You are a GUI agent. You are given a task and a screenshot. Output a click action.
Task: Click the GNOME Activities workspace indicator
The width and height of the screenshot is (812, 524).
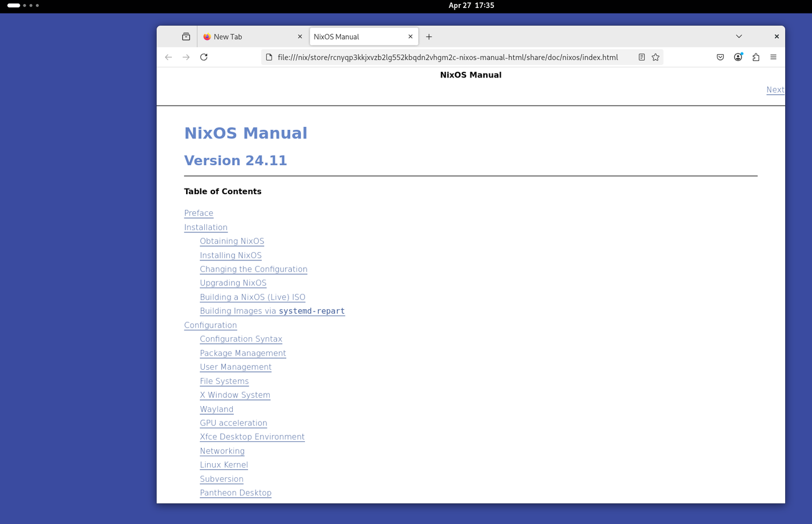point(23,5)
